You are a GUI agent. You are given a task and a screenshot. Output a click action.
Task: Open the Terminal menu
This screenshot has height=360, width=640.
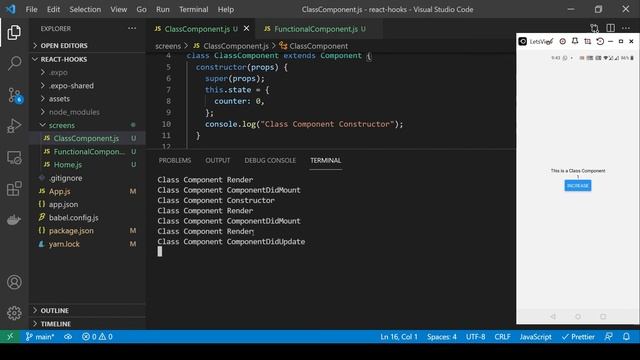[x=193, y=9]
